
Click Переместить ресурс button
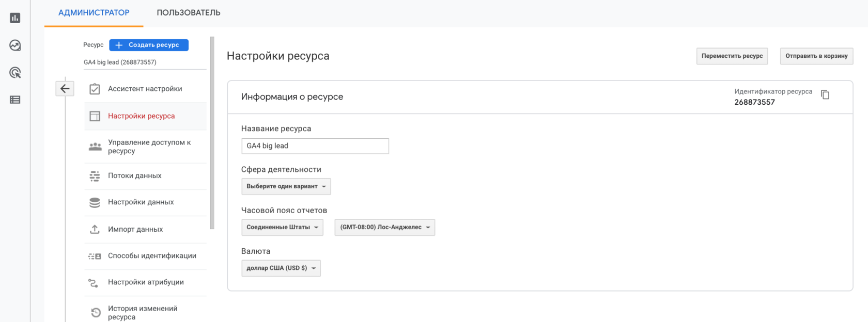pos(732,56)
